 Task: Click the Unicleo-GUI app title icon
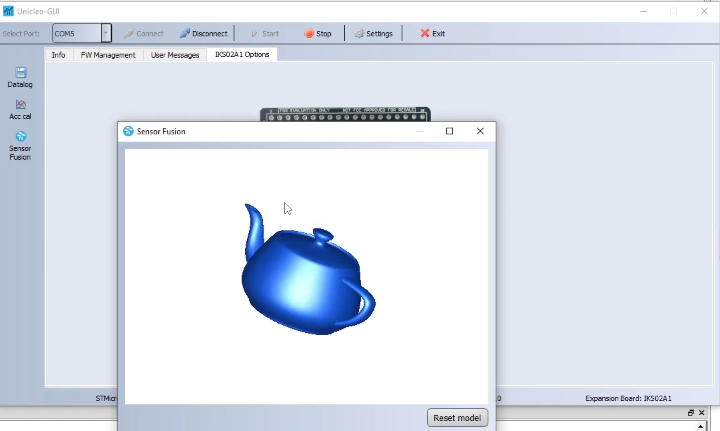[x=8, y=11]
